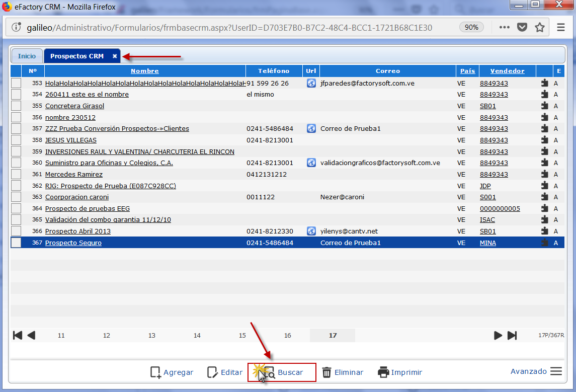Click the puzzle-piece icon in row 355
Screen dimensions: 576x392
coord(544,106)
